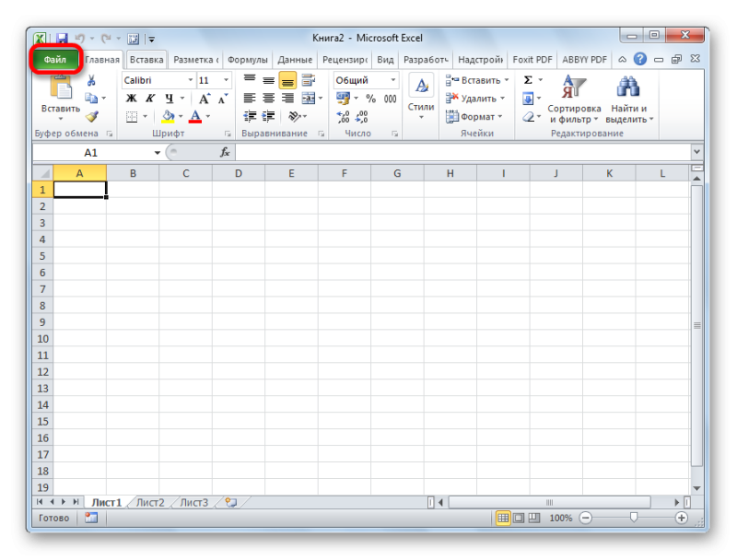This screenshot has height=560, width=737.
Task: Click inside the formula bar
Action: (x=463, y=152)
